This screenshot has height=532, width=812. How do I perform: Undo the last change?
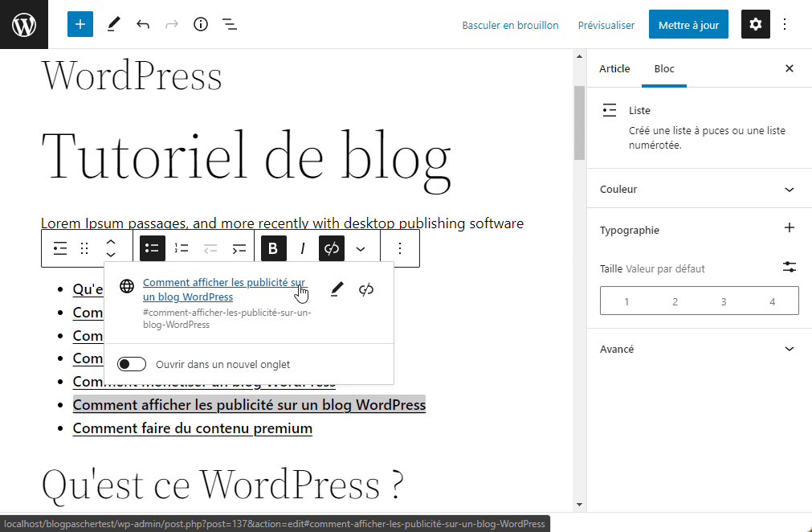pos(143,24)
